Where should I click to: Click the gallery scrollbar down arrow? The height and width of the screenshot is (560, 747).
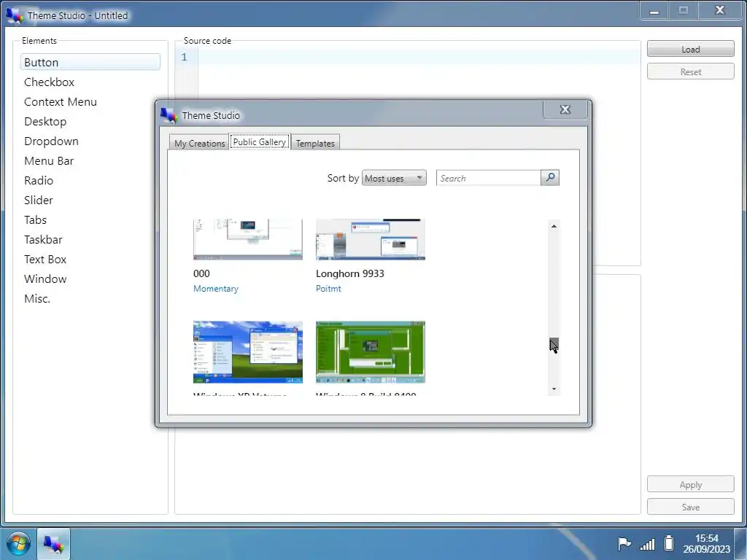554,389
